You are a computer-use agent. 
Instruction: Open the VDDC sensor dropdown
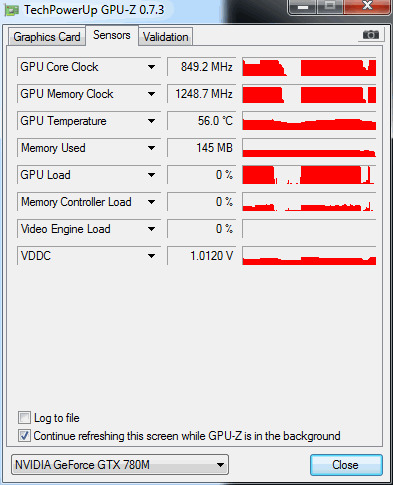[x=151, y=256]
